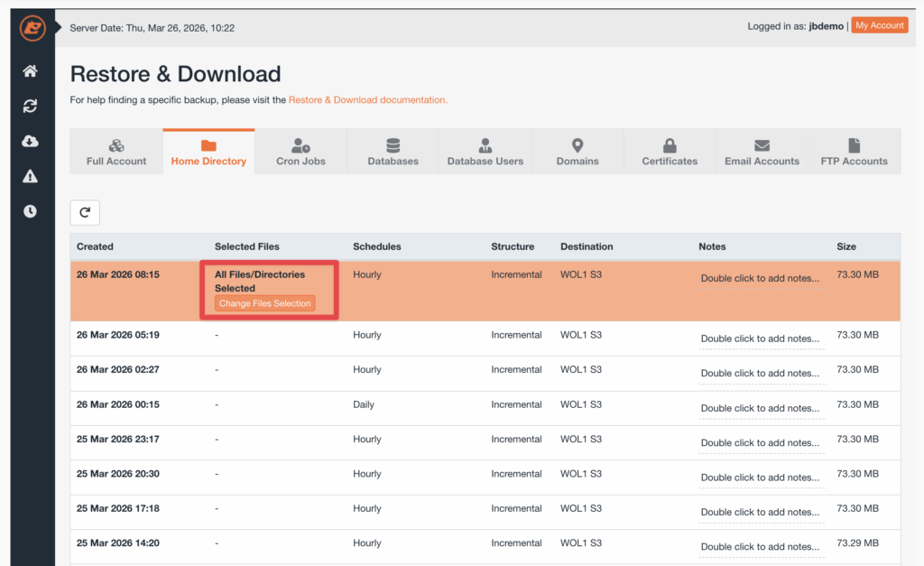The image size is (924, 566).
Task: Go to the Database Users tab
Action: click(x=485, y=152)
